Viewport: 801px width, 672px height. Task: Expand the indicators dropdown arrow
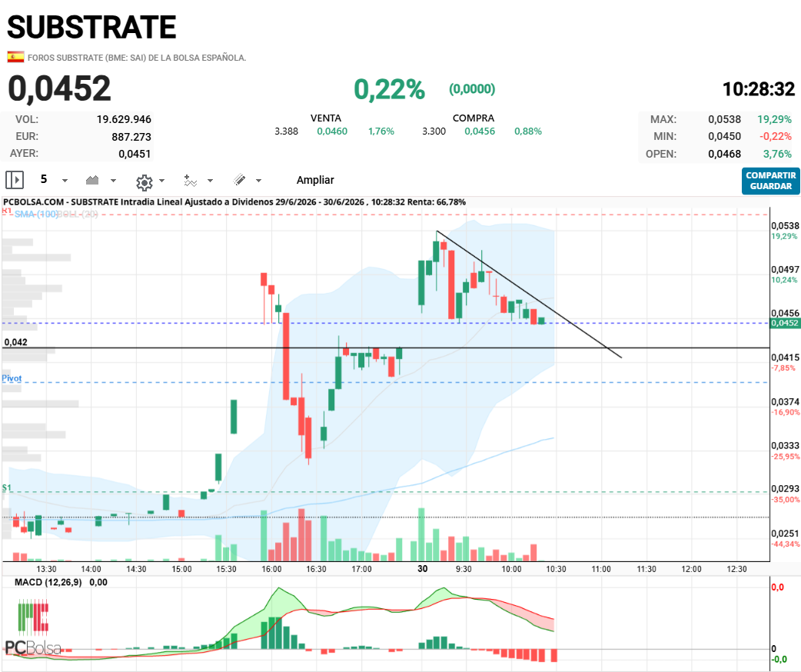[x=210, y=181]
